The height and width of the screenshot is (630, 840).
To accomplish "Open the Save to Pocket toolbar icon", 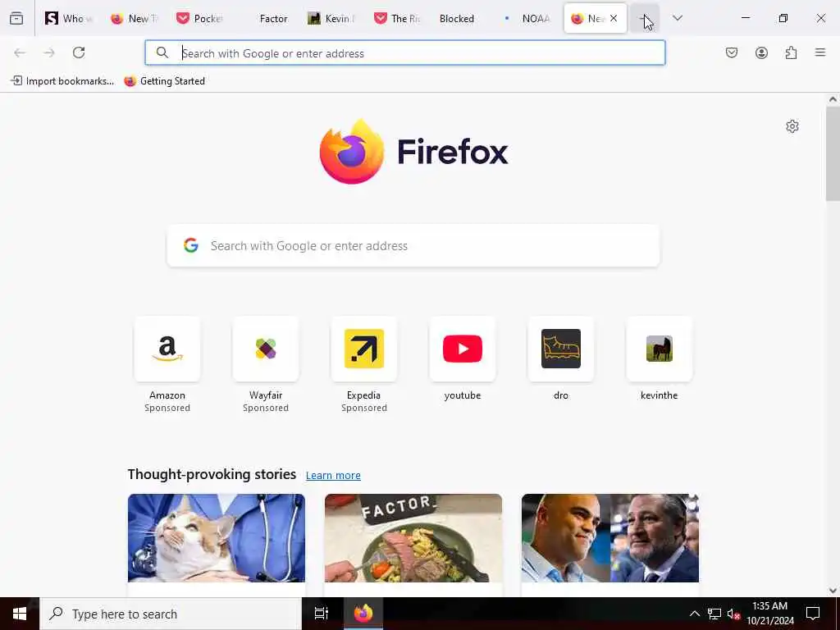I will click(732, 52).
